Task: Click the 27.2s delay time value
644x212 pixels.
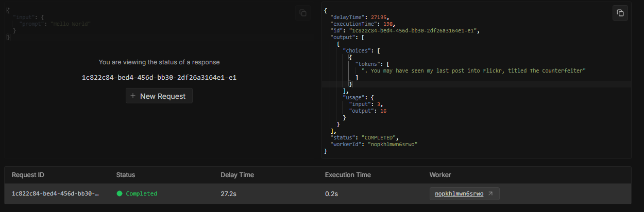Action: (229, 193)
